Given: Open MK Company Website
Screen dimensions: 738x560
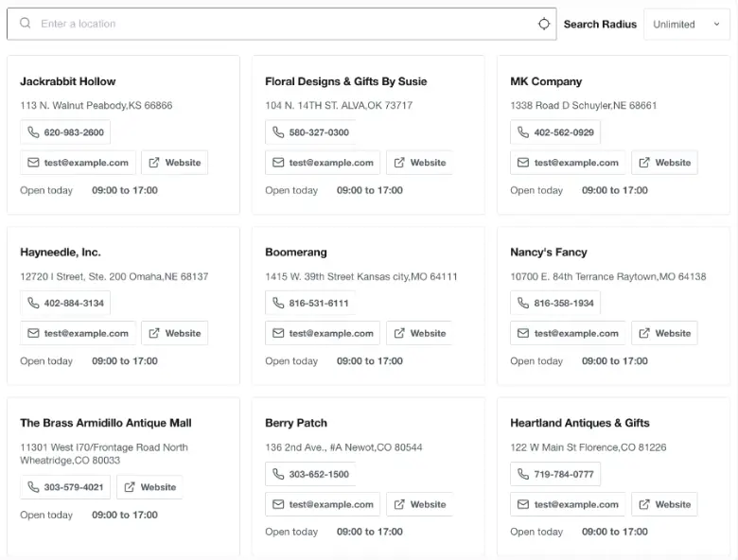Looking at the screenshot, I should click(x=664, y=163).
